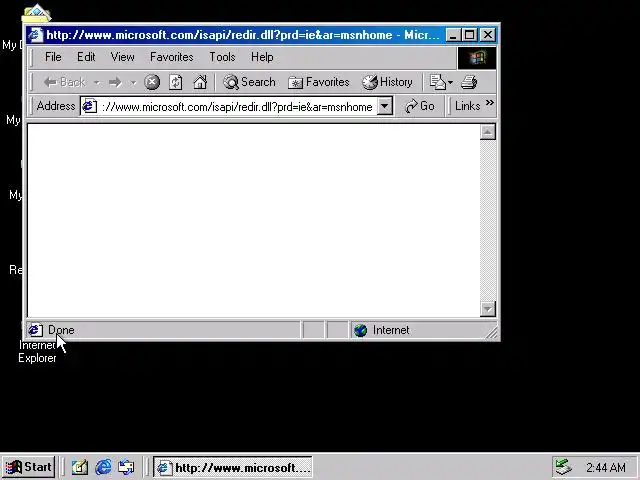Open the Forward history dropdown arrow

click(x=133, y=83)
